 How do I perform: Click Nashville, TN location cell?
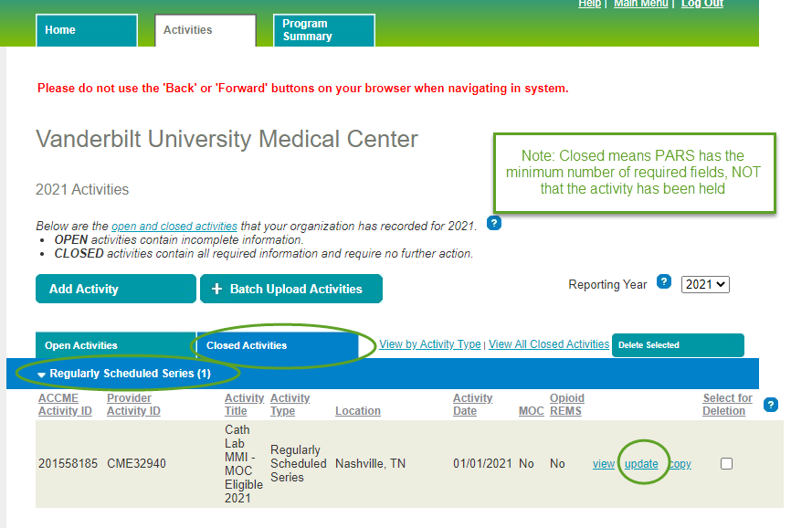click(x=370, y=464)
